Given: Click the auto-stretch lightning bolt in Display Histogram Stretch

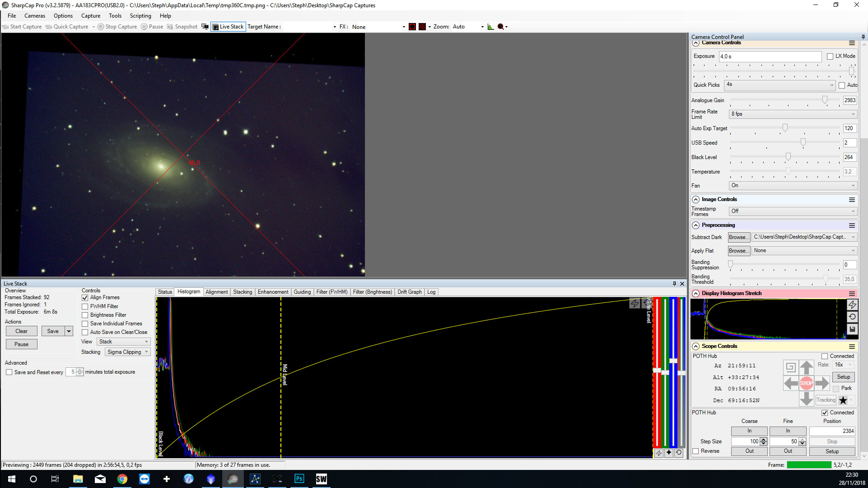Looking at the screenshot, I should [x=852, y=305].
